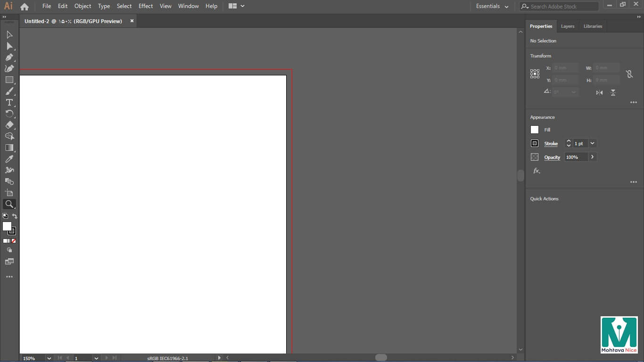Swap fill and stroke colors

[15, 216]
